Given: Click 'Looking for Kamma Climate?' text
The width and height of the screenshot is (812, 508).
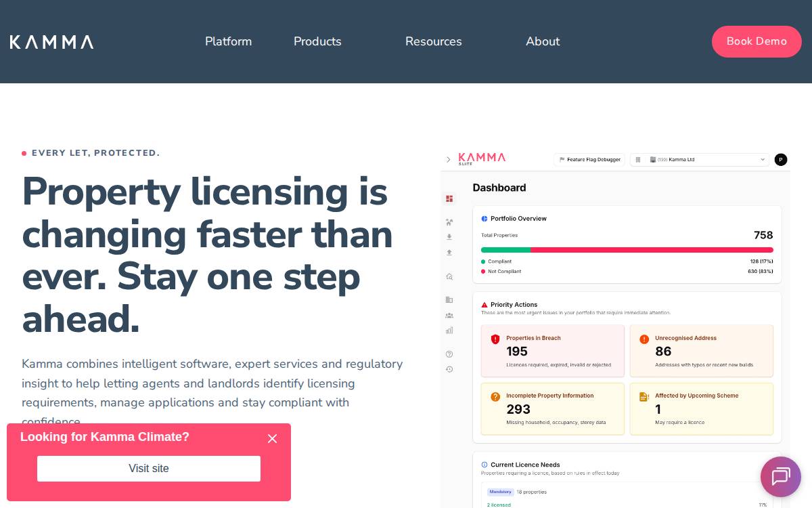Looking at the screenshot, I should (105, 437).
